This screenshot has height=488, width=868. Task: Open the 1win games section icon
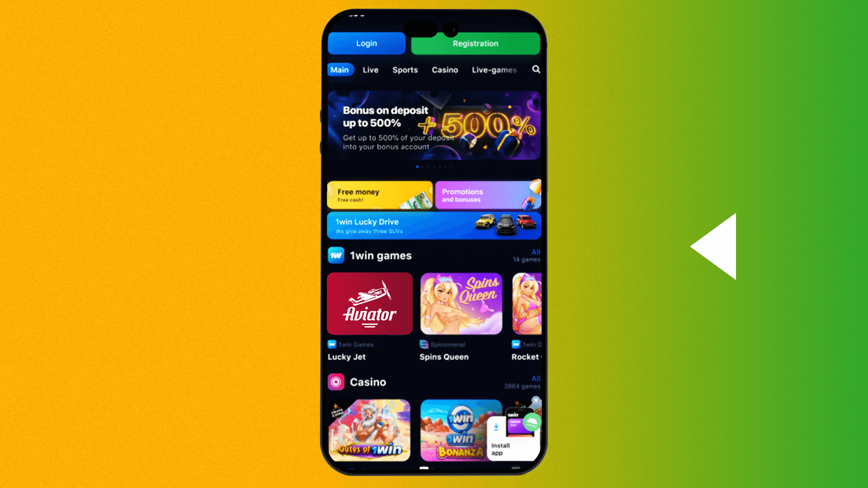click(x=335, y=255)
